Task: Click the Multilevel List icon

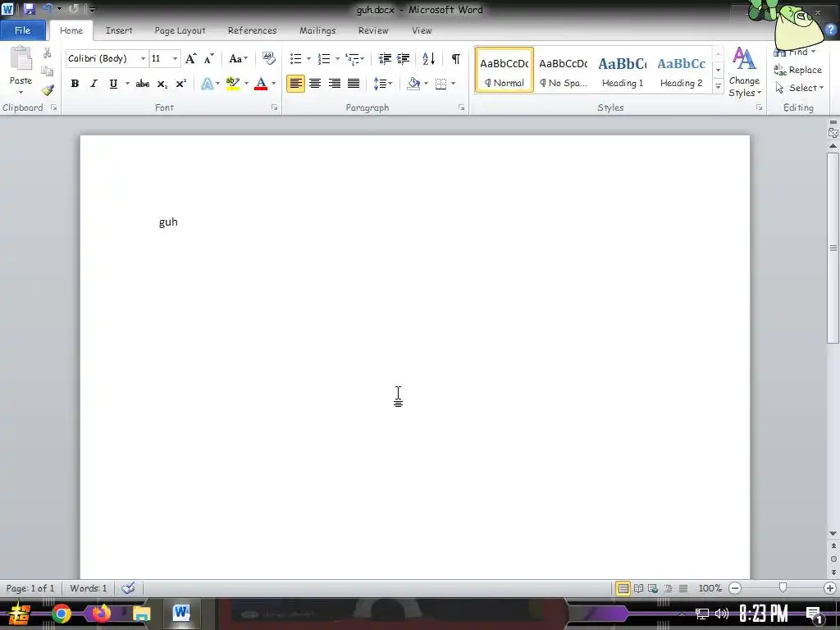Action: pyautogui.click(x=352, y=58)
